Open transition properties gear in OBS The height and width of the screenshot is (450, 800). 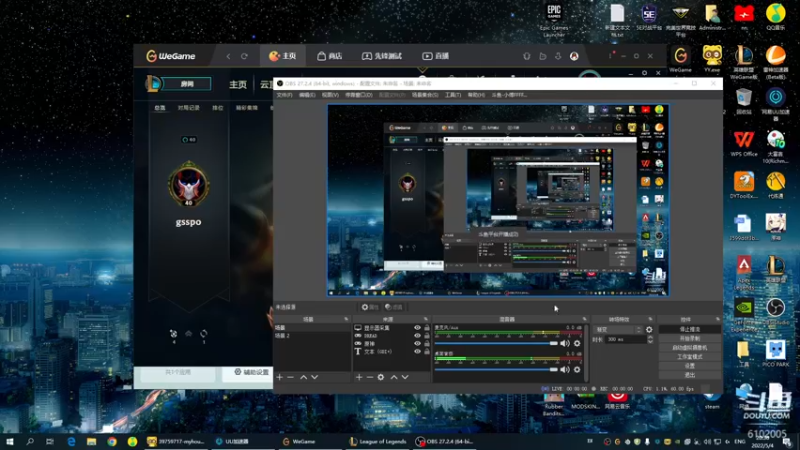pos(649,330)
